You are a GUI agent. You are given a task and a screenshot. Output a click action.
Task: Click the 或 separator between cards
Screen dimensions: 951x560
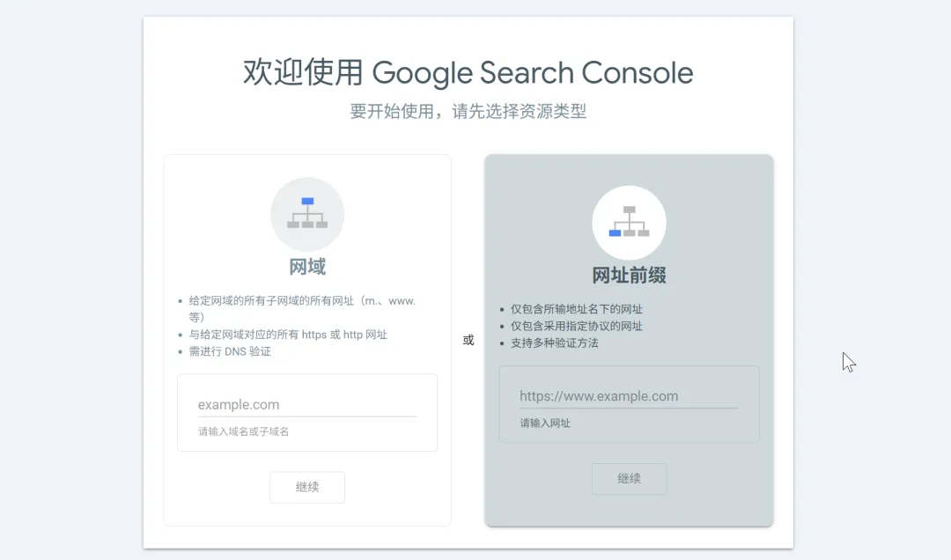pos(468,340)
